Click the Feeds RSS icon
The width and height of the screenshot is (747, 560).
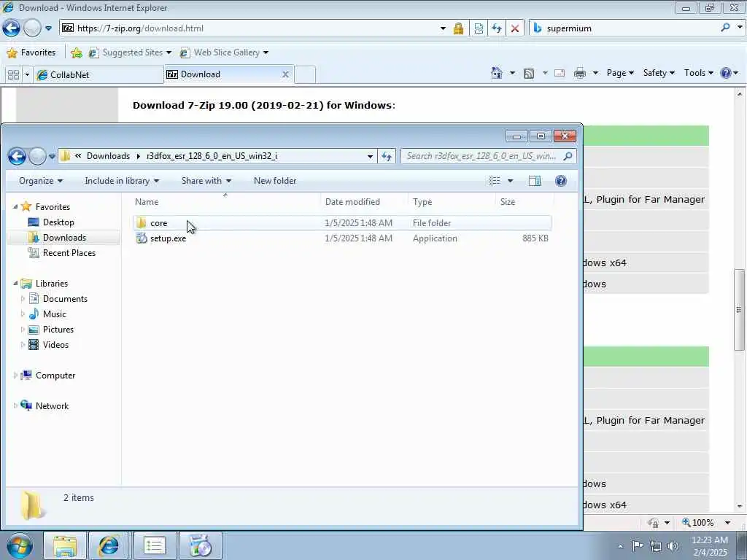pyautogui.click(x=529, y=74)
